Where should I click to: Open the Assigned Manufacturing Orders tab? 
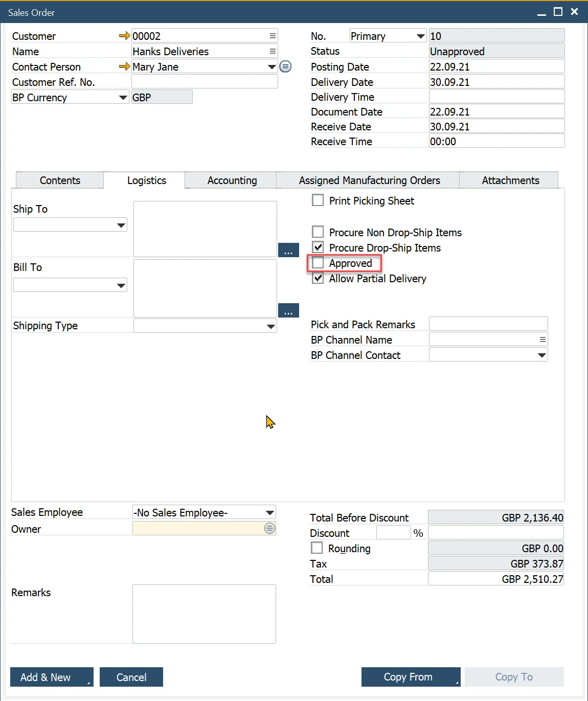tap(369, 180)
